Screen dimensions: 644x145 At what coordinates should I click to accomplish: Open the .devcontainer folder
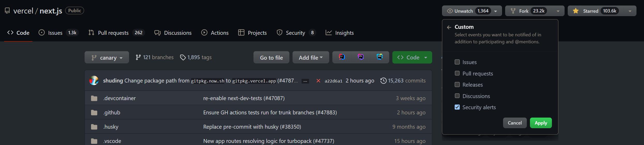tap(119, 98)
